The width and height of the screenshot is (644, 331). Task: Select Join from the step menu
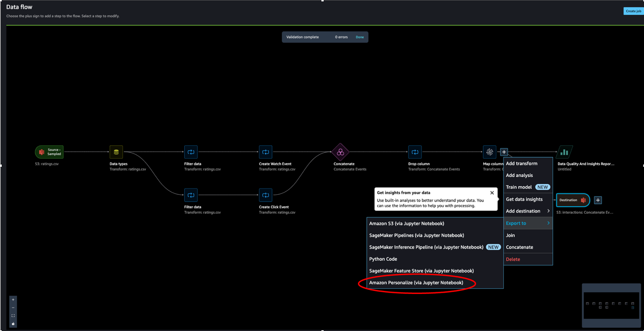(528, 235)
